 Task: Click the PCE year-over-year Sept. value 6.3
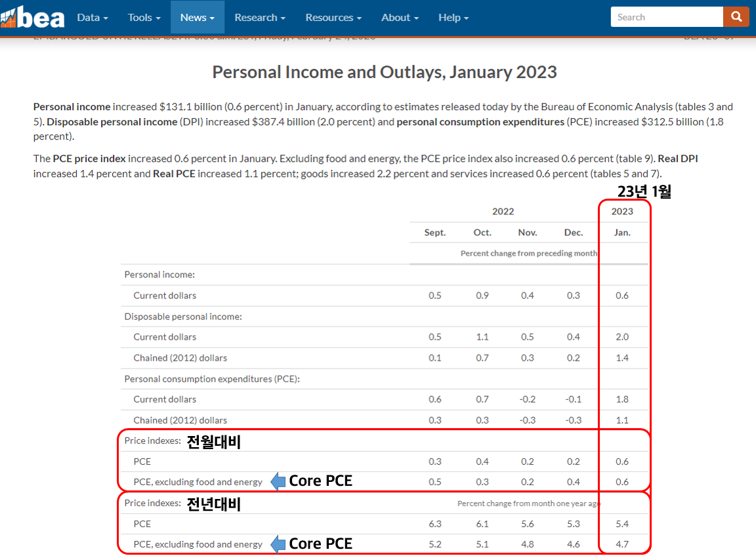click(435, 525)
